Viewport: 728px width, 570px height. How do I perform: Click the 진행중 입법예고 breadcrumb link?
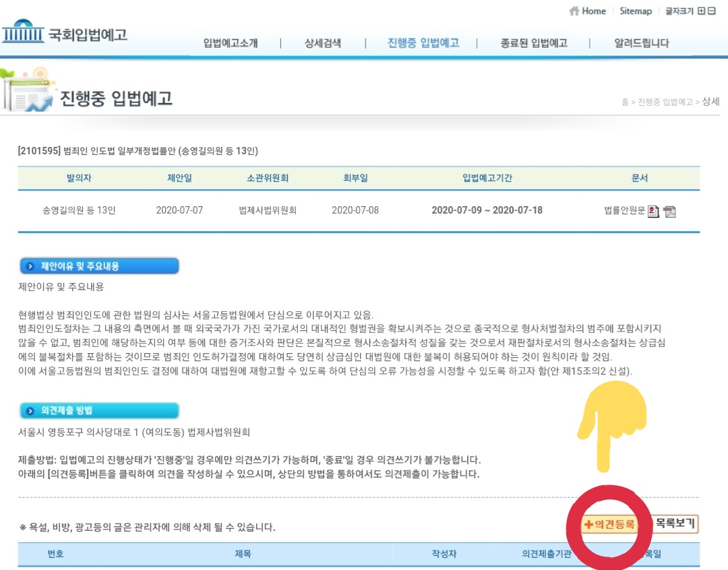click(x=665, y=102)
